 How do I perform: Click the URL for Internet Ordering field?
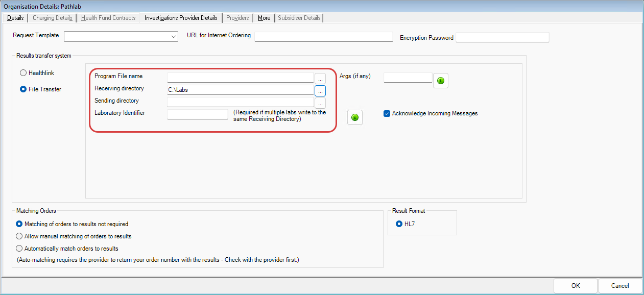coord(323,37)
